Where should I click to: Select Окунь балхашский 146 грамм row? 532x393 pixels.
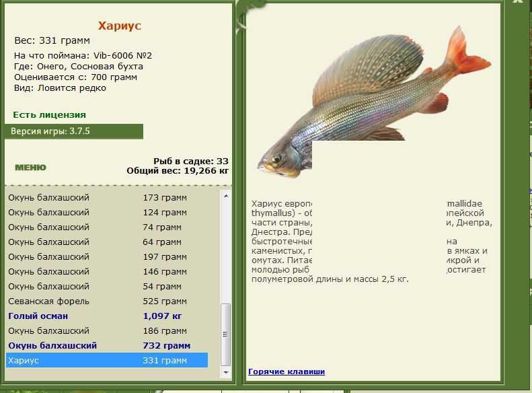[x=107, y=271]
